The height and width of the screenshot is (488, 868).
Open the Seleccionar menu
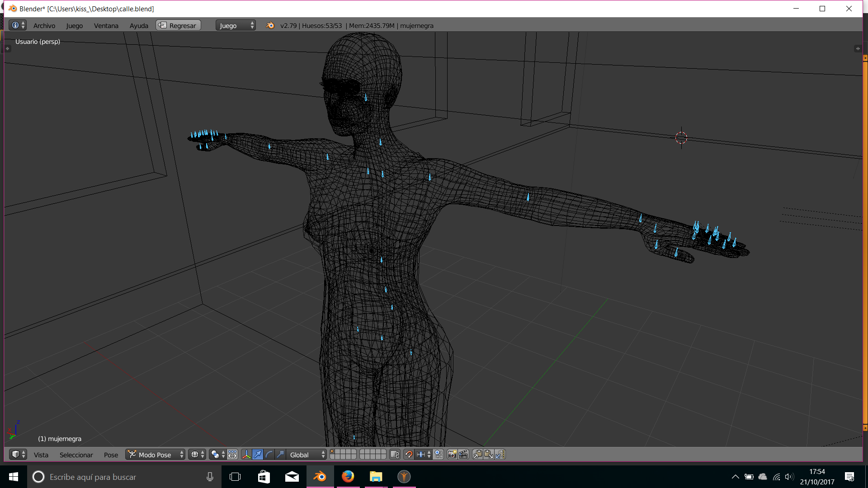(76, 455)
